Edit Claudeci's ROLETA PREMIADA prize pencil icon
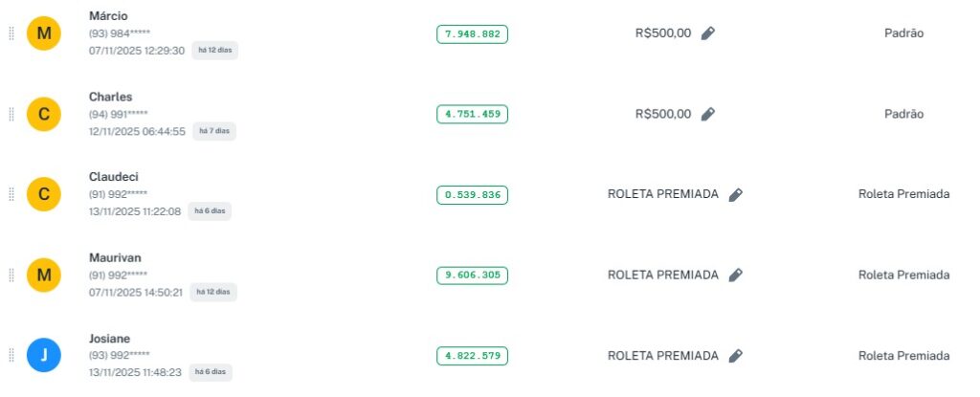980x397 pixels. (735, 194)
